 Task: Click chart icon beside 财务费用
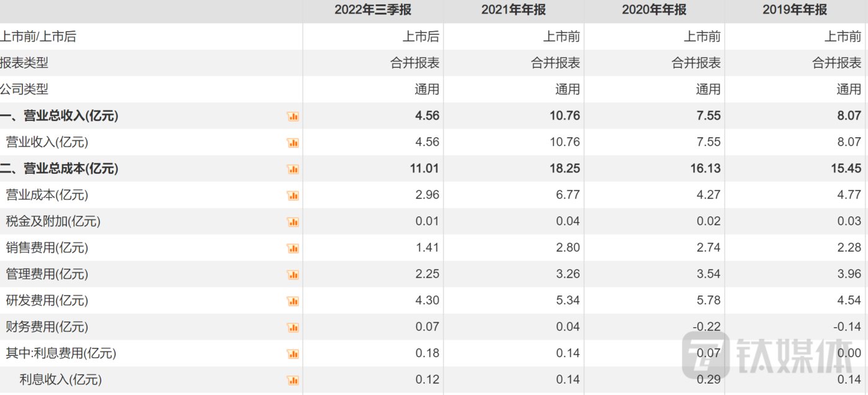coord(293,327)
